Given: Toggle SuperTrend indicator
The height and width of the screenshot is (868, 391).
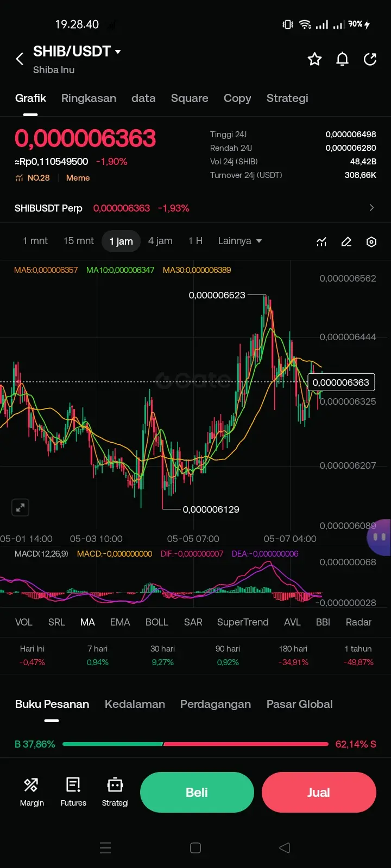Looking at the screenshot, I should click(x=243, y=622).
